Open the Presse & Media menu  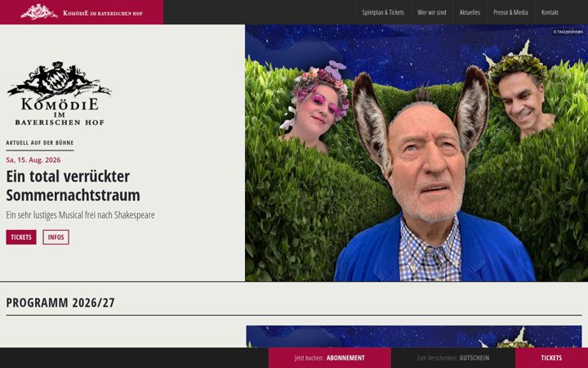(x=510, y=12)
